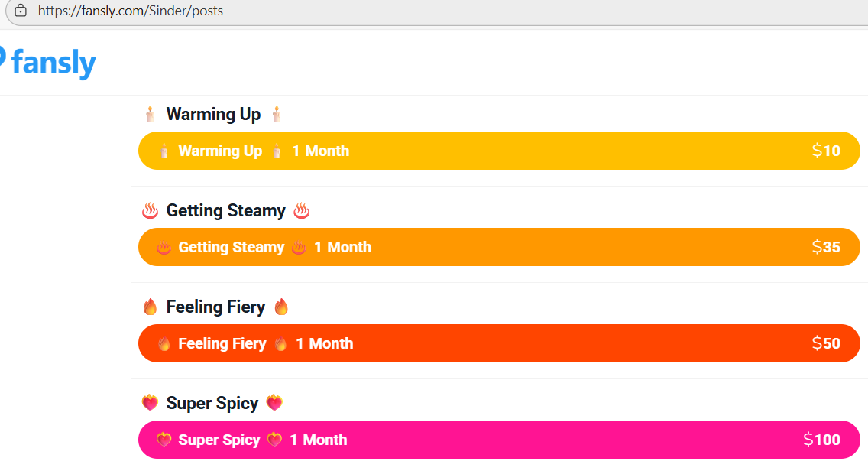The height and width of the screenshot is (471, 868).
Task: Click the flame emoji right of Feeling Fiery heading
Action: [x=281, y=307]
